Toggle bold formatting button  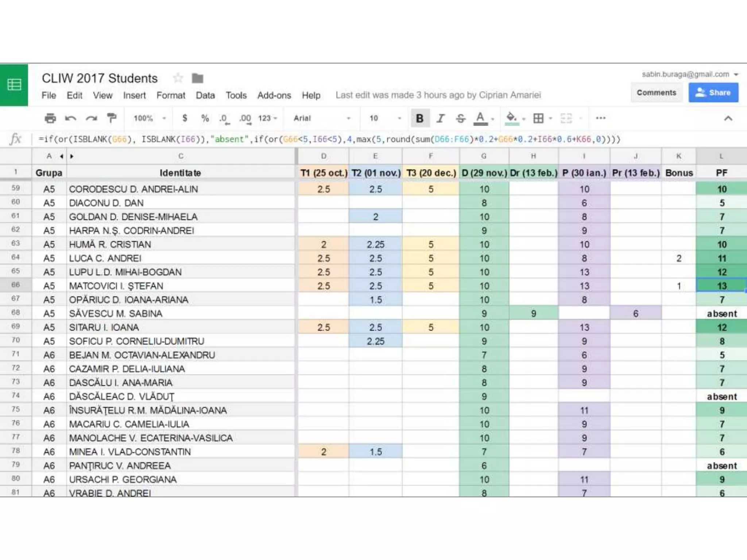tap(419, 118)
